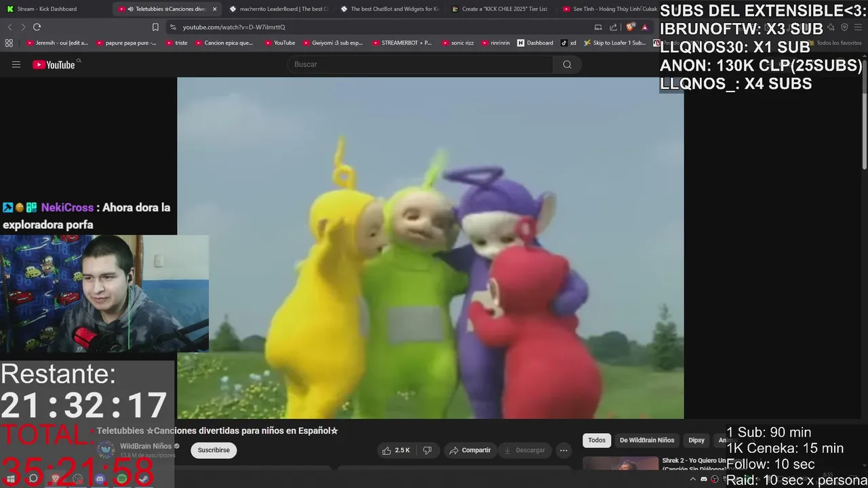The image size is (868, 488).
Task: Open Dashboard bookmark
Action: (535, 43)
